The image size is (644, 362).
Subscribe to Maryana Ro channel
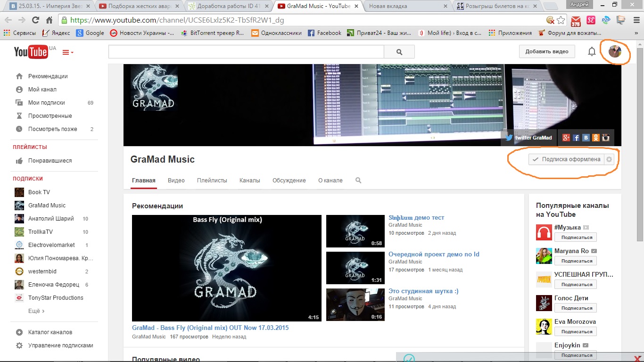576,261
